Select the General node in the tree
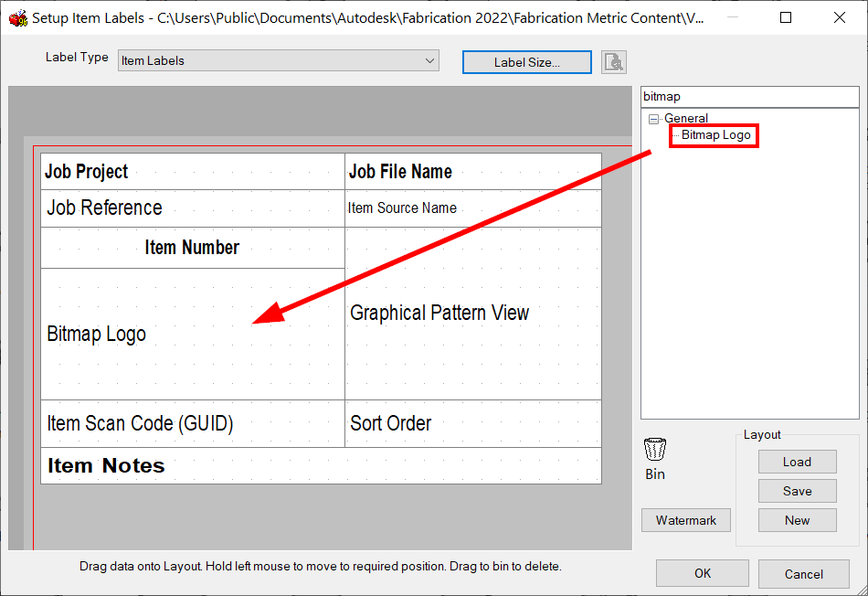The width and height of the screenshot is (868, 596). (x=686, y=119)
